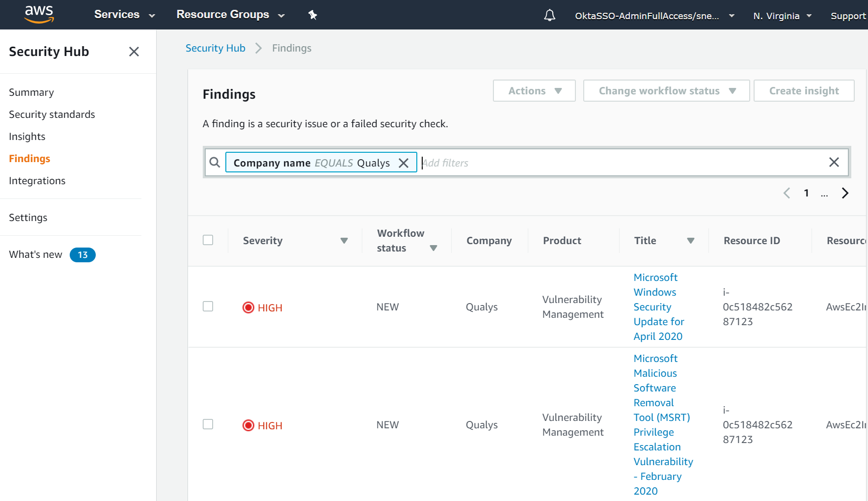Open the N. Virginia region selector
868x501 pixels.
pos(783,16)
